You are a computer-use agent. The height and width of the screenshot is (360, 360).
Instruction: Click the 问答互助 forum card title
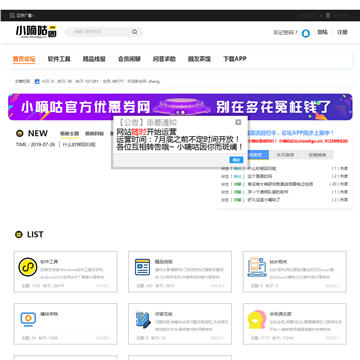click(x=164, y=314)
